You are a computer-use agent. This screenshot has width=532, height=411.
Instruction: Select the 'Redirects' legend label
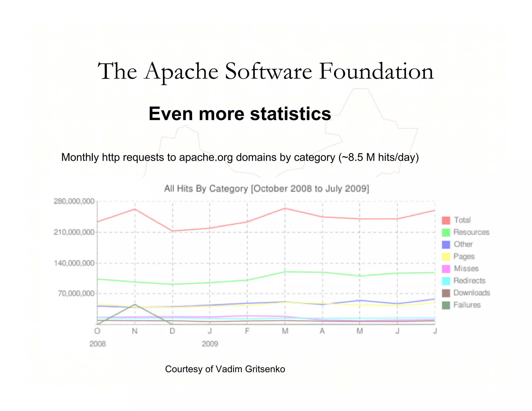click(x=469, y=281)
